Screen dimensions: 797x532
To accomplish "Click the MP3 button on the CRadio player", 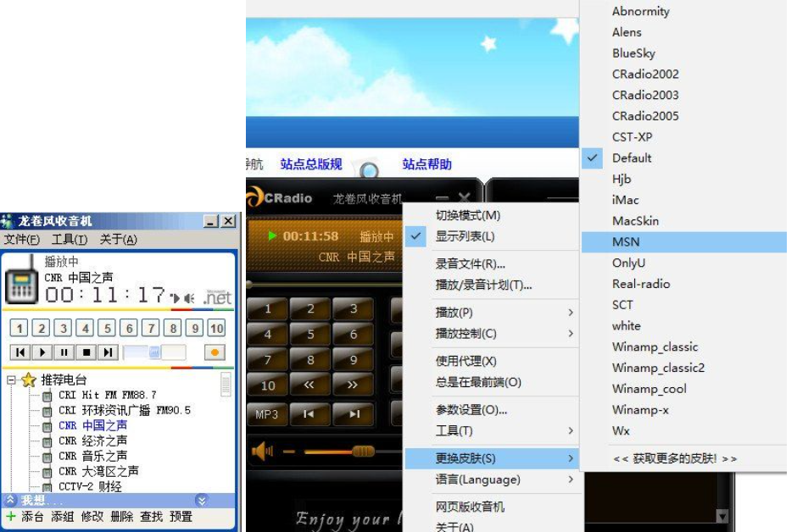I will pos(267,414).
